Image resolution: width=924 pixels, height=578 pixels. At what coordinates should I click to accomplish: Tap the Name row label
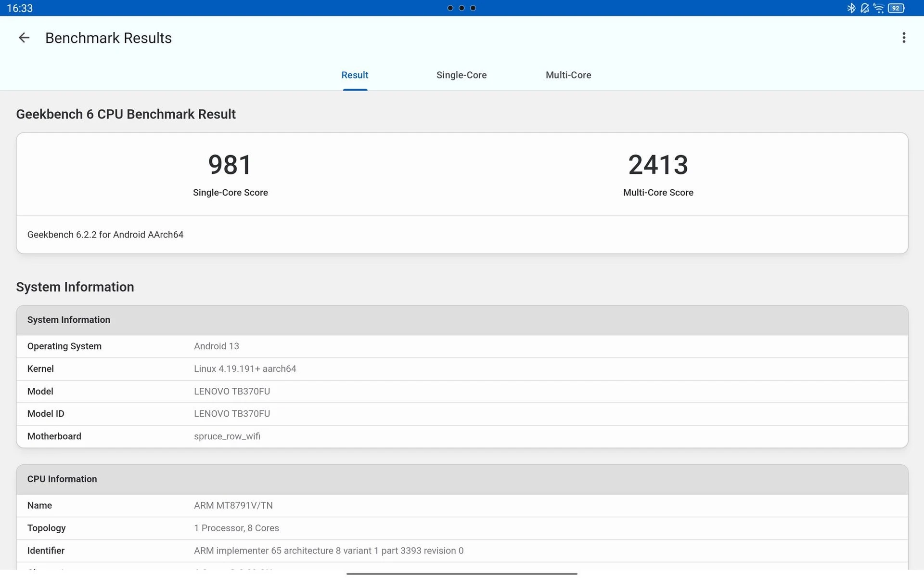point(39,506)
